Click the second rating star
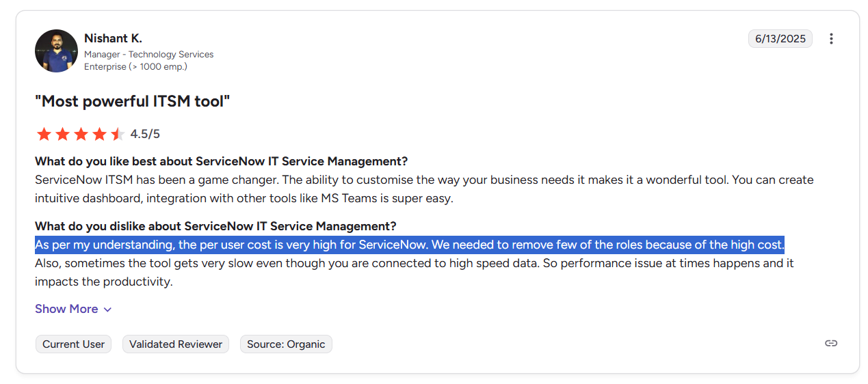 point(62,134)
